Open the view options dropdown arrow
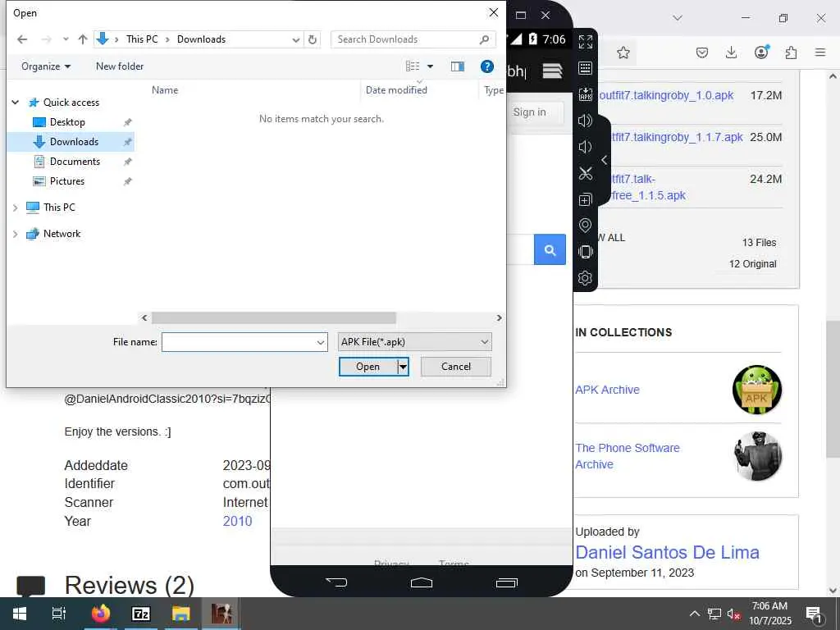840x630 pixels. [x=430, y=66]
